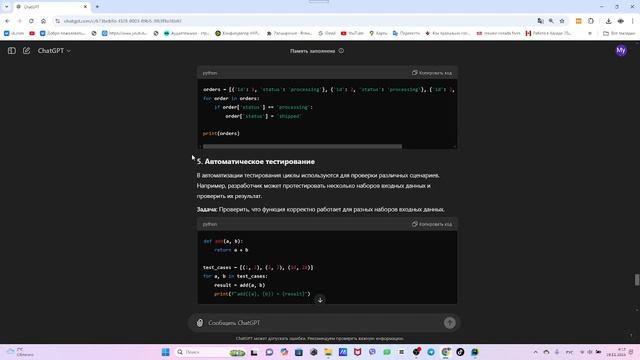Click the orange extension icon in toolbar
Screen dimensions: 640x360
pyautogui.click(x=578, y=21)
